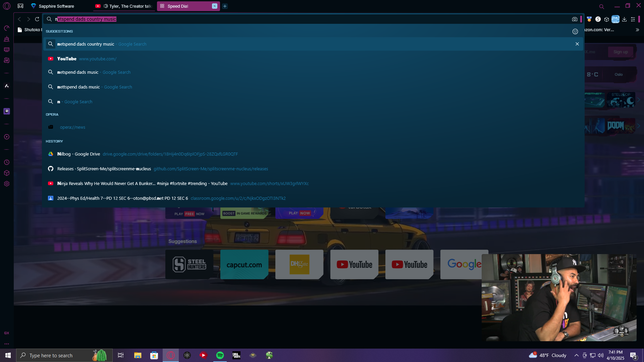644x362 pixels.
Task: Click the address bar text field
Action: tap(302, 19)
